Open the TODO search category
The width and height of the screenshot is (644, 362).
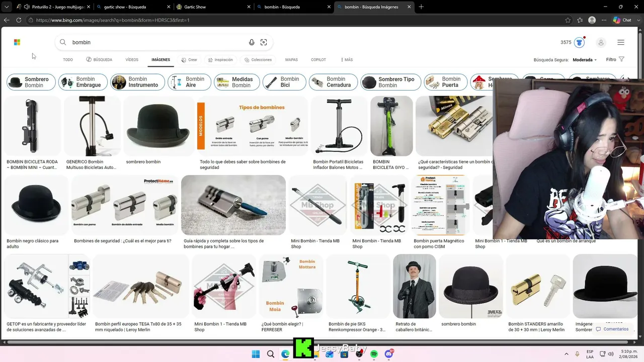pyautogui.click(x=68, y=60)
